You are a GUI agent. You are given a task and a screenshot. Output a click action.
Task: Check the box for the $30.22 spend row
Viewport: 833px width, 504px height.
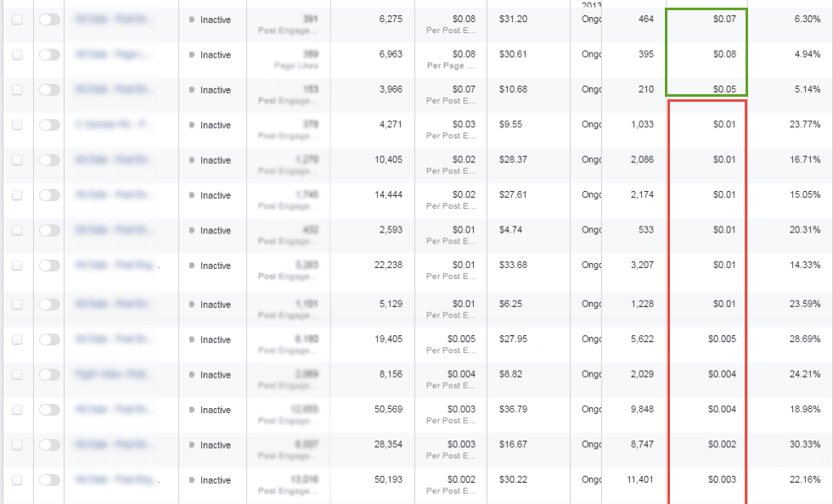coord(17,480)
